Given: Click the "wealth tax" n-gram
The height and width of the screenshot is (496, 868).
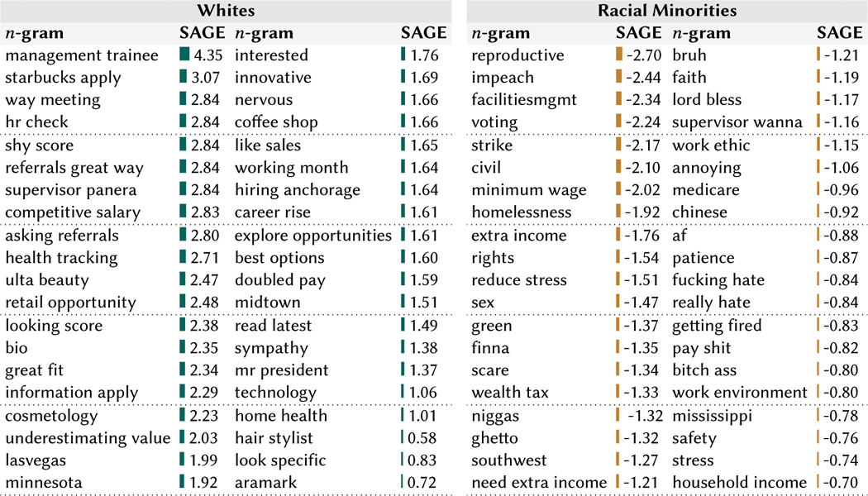Looking at the screenshot, I should [508, 393].
